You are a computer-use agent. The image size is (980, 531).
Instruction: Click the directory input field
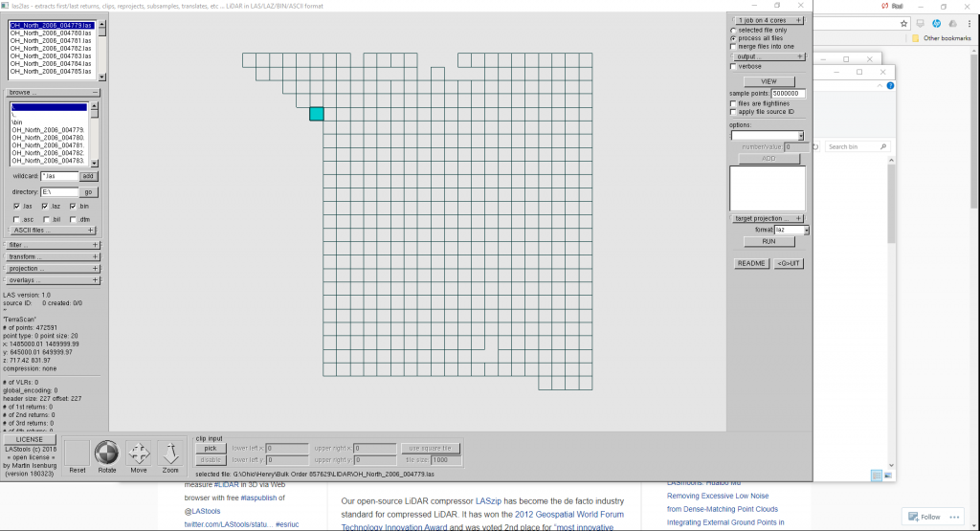click(x=59, y=192)
